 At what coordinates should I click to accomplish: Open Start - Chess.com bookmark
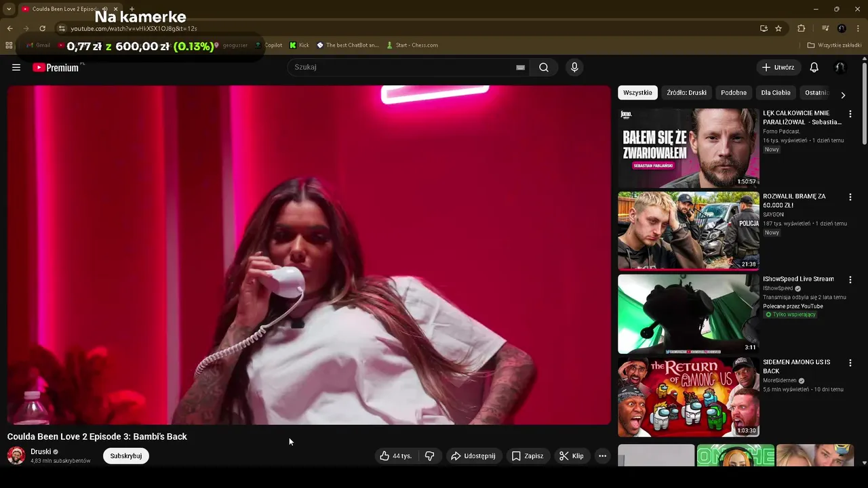click(x=412, y=45)
